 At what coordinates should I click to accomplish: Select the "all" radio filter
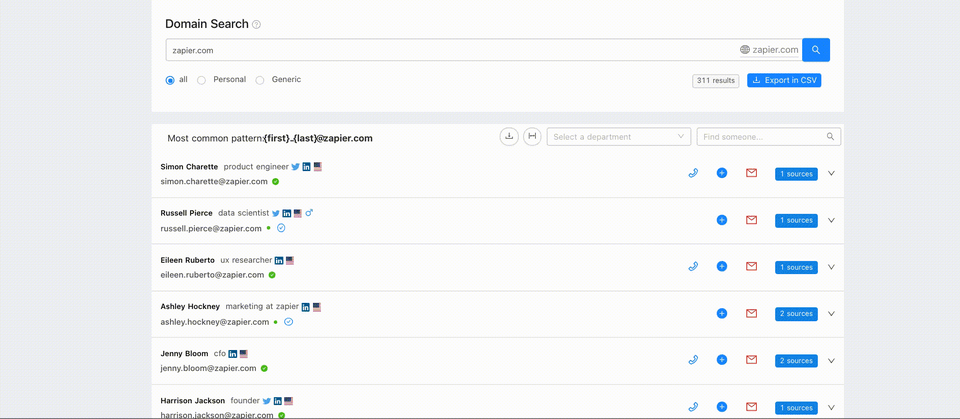tap(170, 80)
